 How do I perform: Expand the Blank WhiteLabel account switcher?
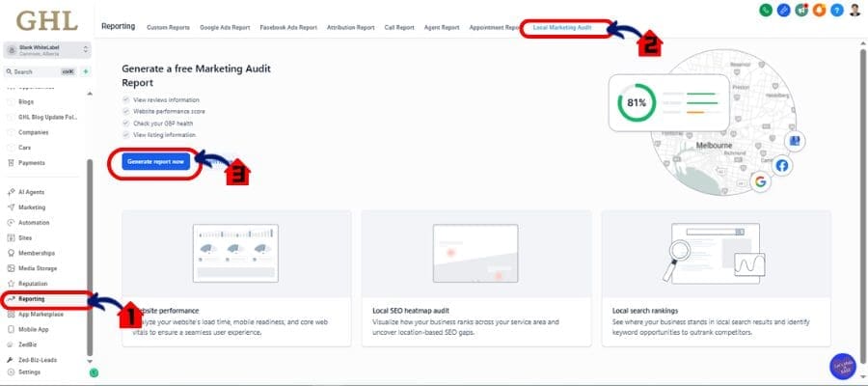(x=47, y=50)
